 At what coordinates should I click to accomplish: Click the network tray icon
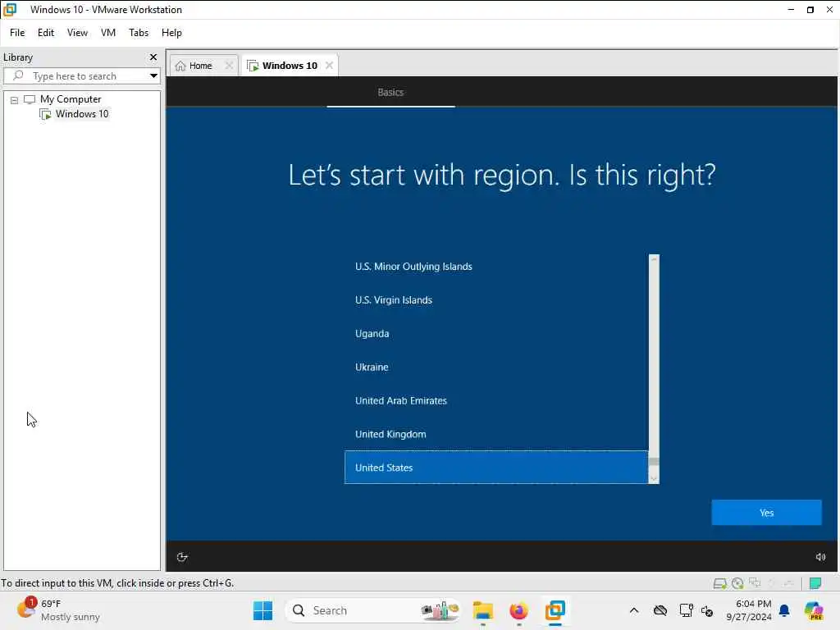[x=687, y=610]
